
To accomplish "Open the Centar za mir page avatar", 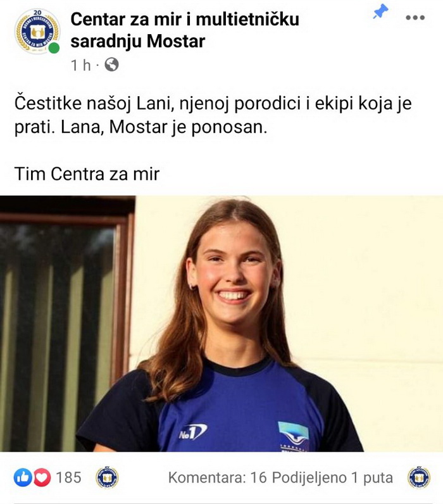I will [x=37, y=31].
